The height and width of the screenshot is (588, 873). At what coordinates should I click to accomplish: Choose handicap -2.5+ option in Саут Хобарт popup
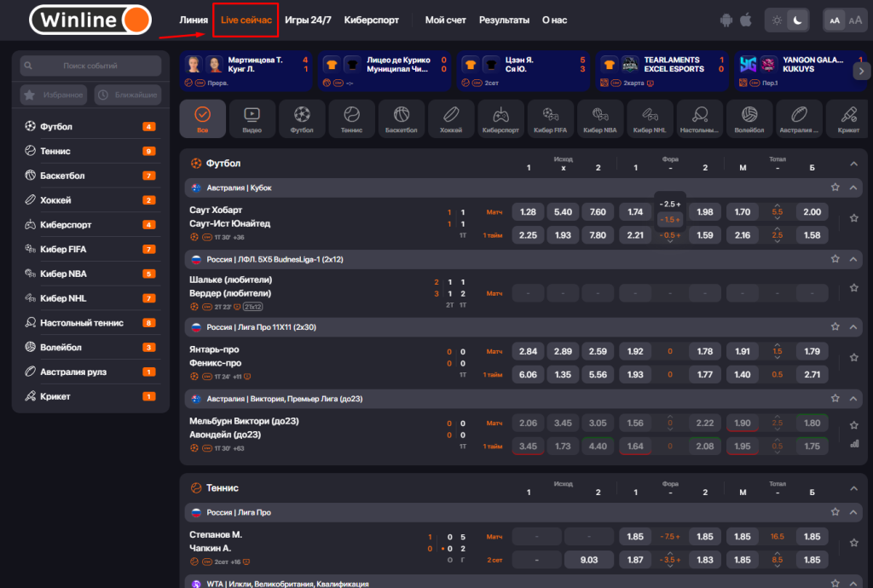pyautogui.click(x=670, y=205)
